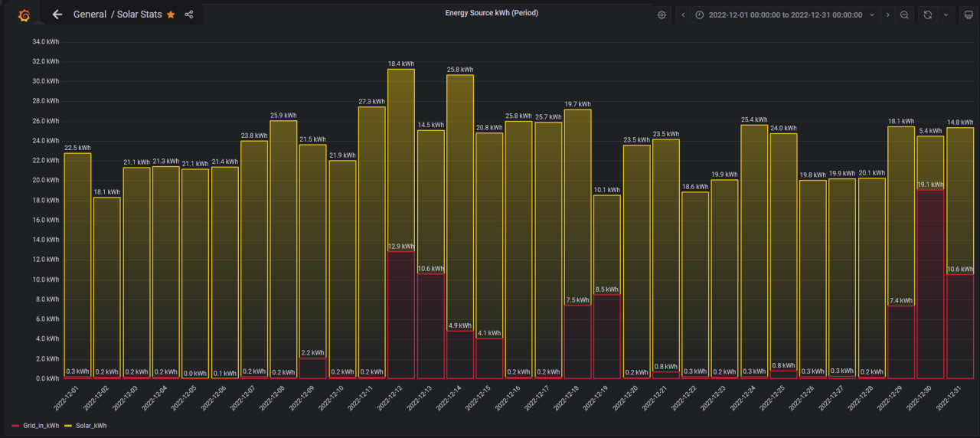This screenshot has width=980, height=438.
Task: Open the Energy Source kWh panel title menu
Action: 492,13
